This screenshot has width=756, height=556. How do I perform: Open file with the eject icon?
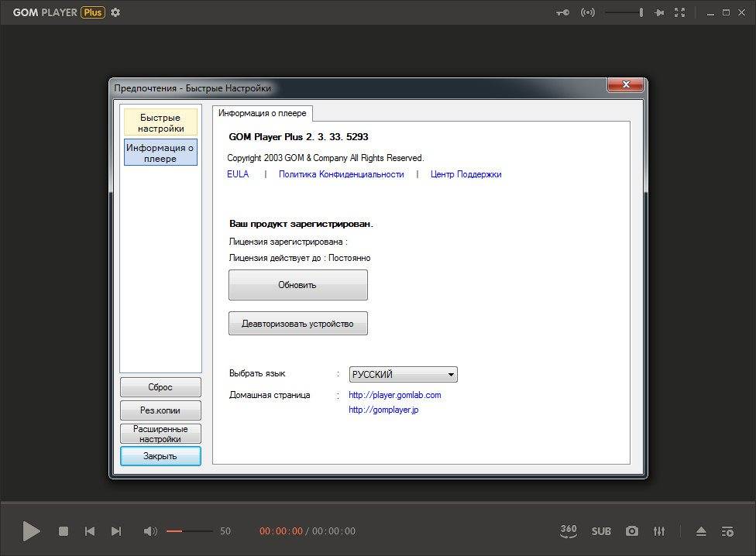click(x=701, y=531)
